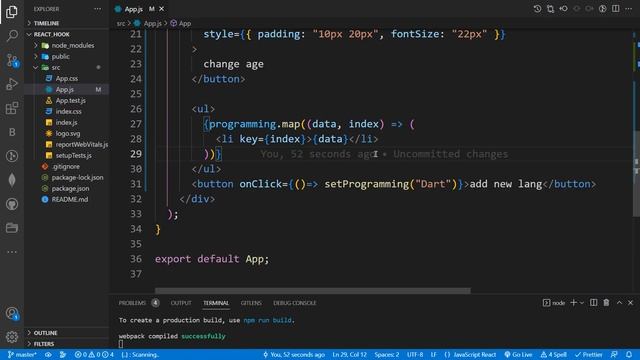Image resolution: width=640 pixels, height=360 pixels.
Task: Maximize the terminal panel with the up chevron
Action: pyautogui.click(x=619, y=302)
